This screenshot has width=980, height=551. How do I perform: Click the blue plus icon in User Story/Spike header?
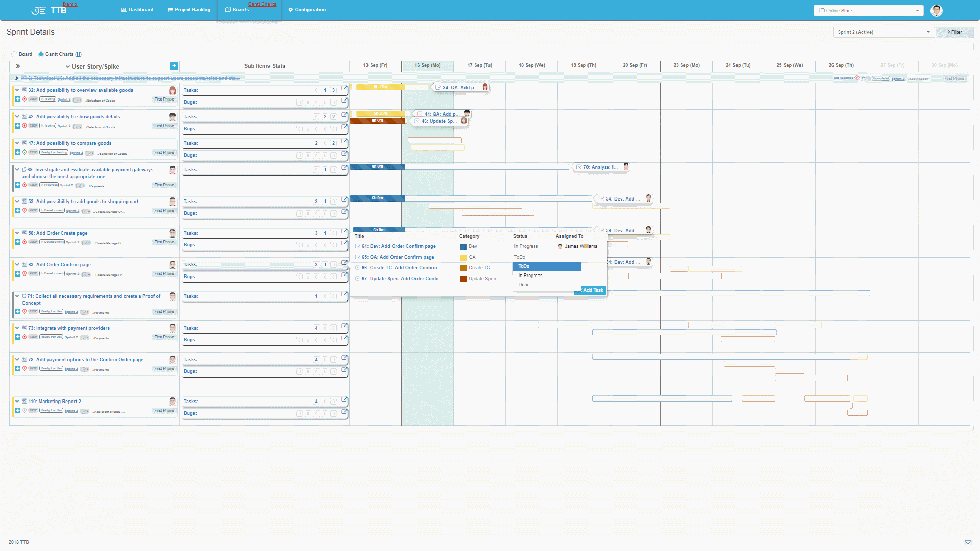[174, 66]
